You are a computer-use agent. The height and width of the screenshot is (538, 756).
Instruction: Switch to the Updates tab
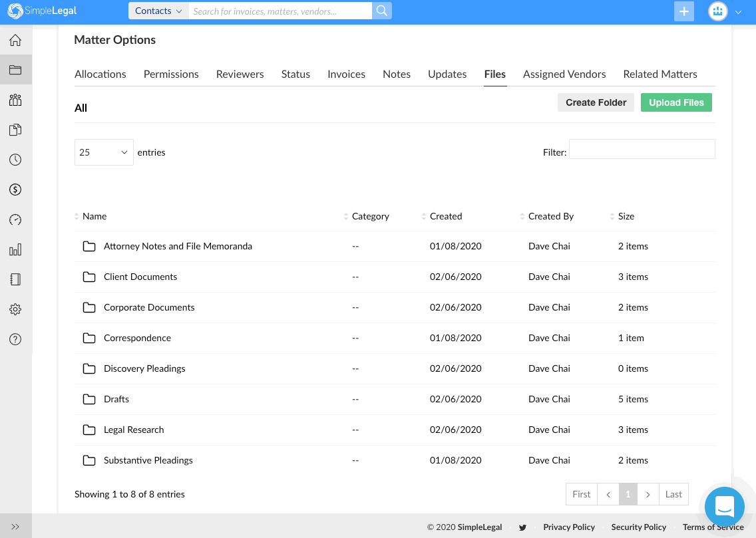(447, 74)
